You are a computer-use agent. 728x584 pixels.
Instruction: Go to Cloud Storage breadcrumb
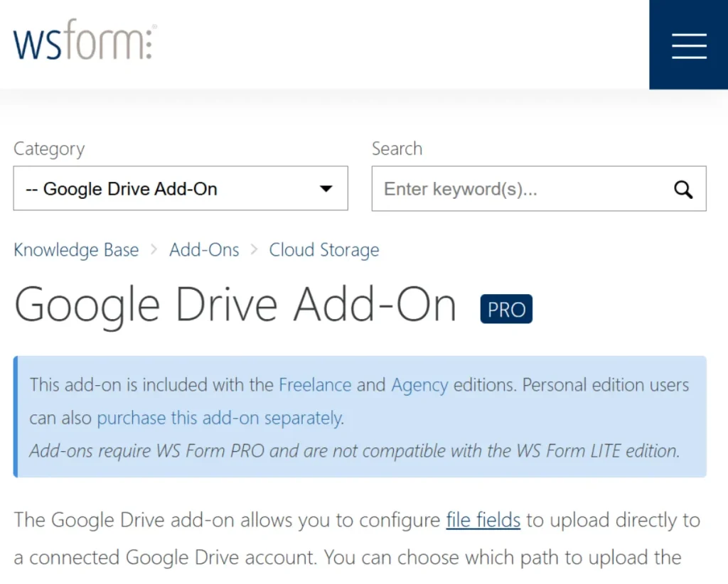[324, 250]
